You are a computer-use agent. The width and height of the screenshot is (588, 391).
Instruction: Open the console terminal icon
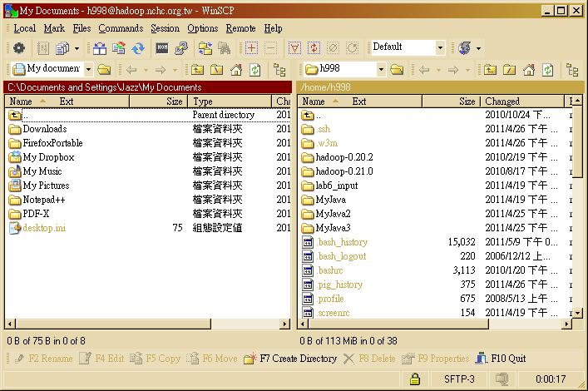162,47
